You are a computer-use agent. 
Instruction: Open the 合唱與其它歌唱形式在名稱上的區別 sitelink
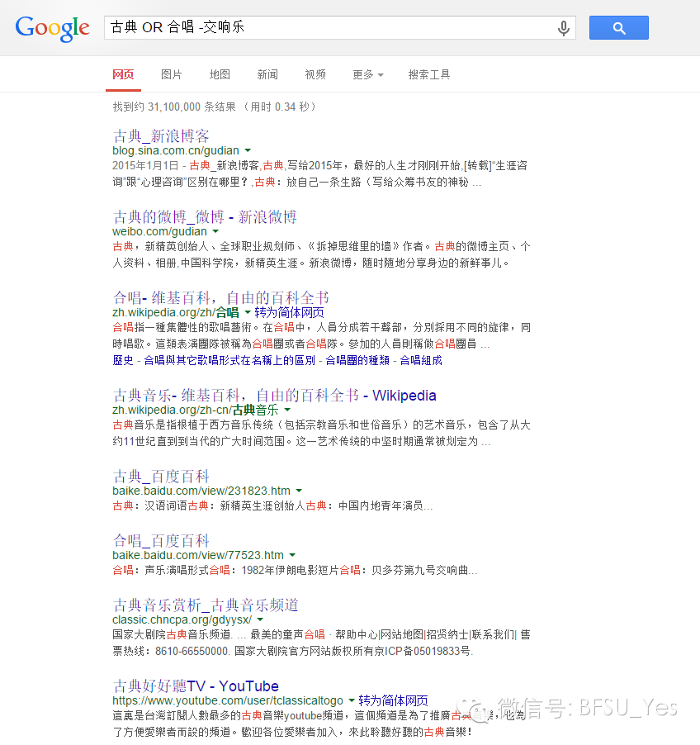point(229,360)
